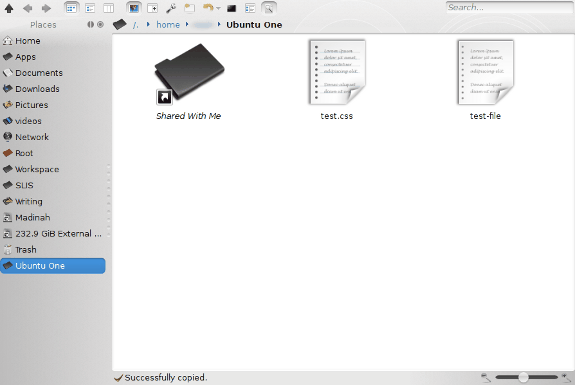Undo the last action with the curved arrow

[208, 8]
